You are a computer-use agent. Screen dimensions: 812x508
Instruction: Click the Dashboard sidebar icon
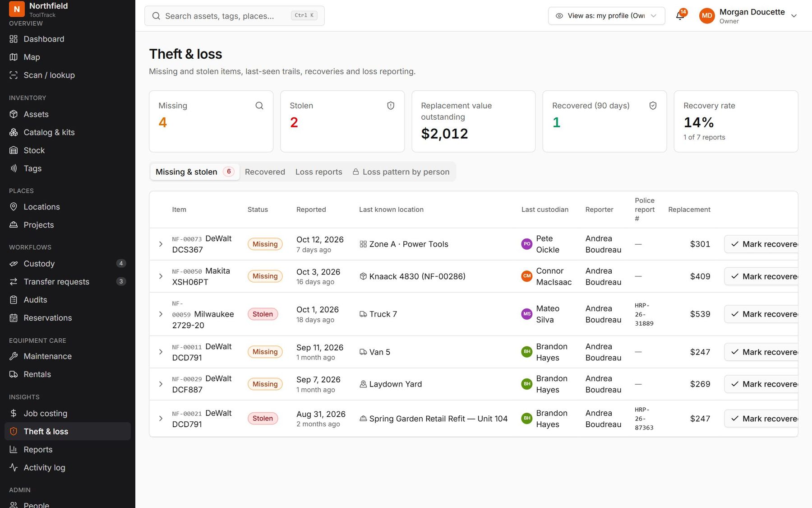pyautogui.click(x=14, y=39)
